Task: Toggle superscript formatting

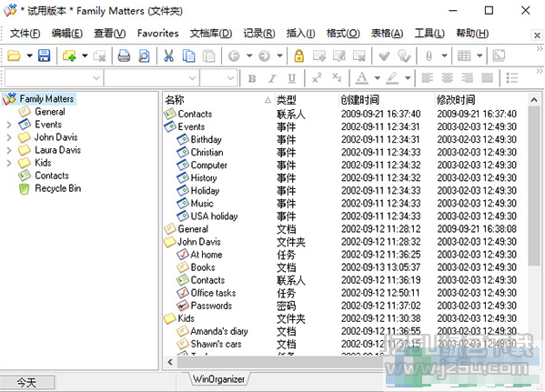Action: pyautogui.click(x=317, y=78)
